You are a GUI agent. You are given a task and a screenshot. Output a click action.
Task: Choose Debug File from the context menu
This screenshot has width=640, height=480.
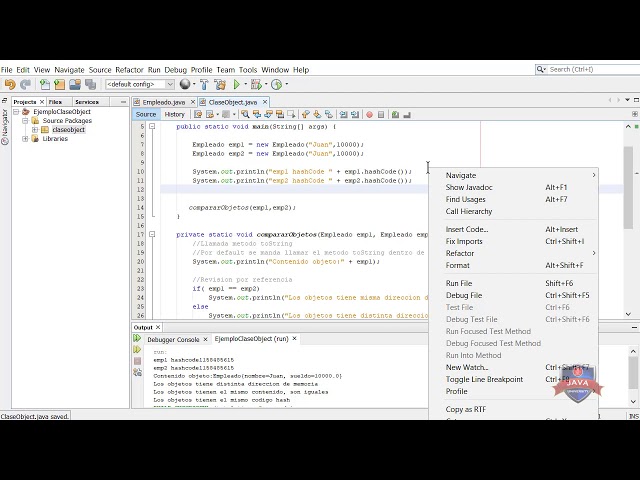[x=513, y=296]
